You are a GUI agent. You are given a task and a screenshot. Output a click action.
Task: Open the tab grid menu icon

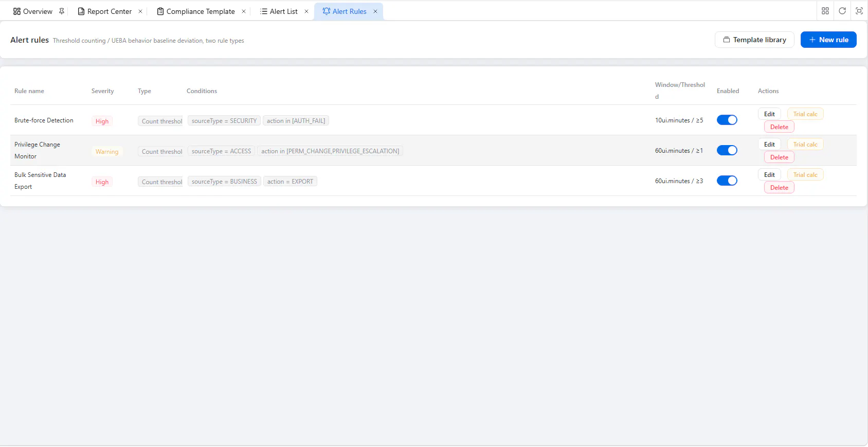pos(825,11)
